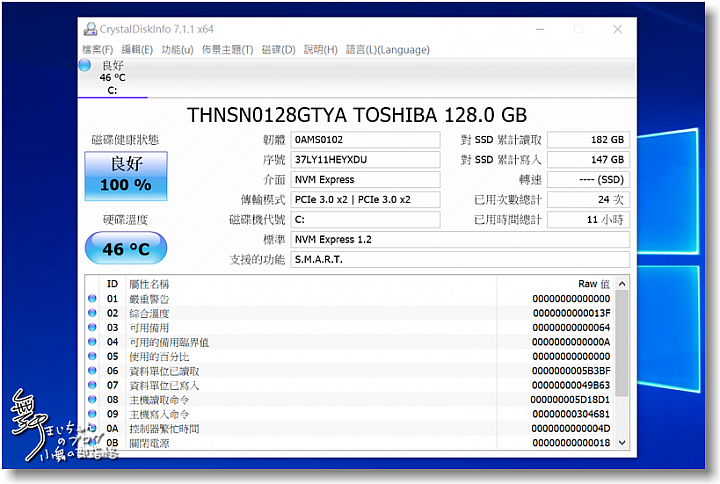Click raw value 000000005D18D1
The height and width of the screenshot is (484, 720).
[x=570, y=400]
